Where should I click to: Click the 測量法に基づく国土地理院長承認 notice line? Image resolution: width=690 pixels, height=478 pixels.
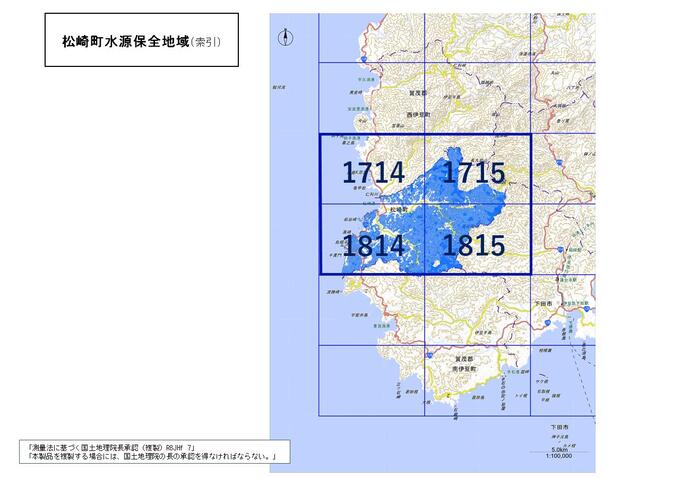tap(111, 447)
